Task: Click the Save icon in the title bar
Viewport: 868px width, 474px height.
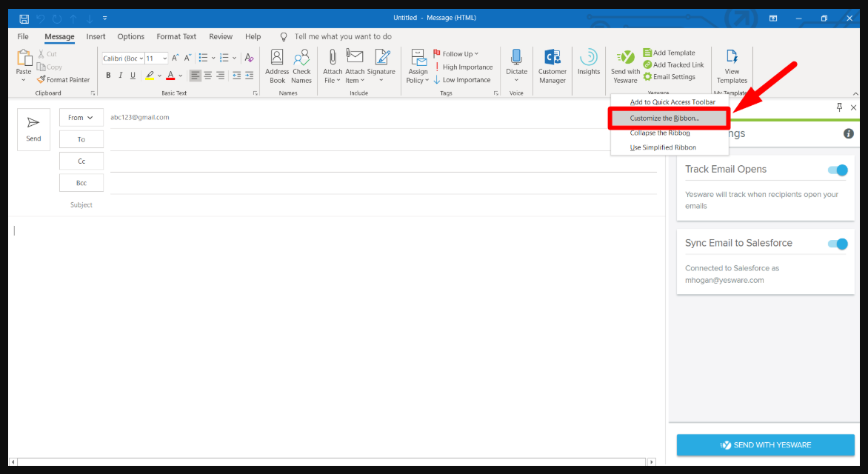Action: [x=24, y=19]
